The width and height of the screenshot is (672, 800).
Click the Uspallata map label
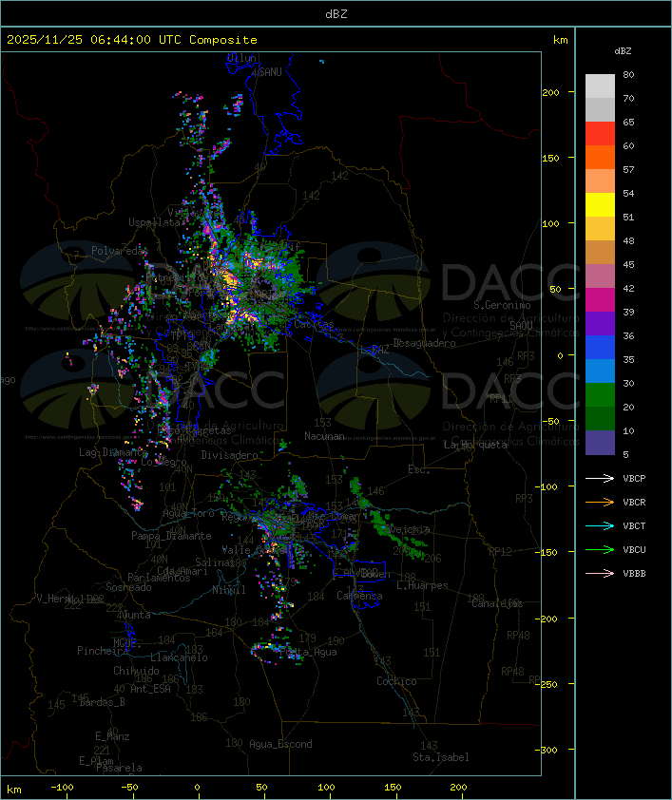tap(154, 222)
